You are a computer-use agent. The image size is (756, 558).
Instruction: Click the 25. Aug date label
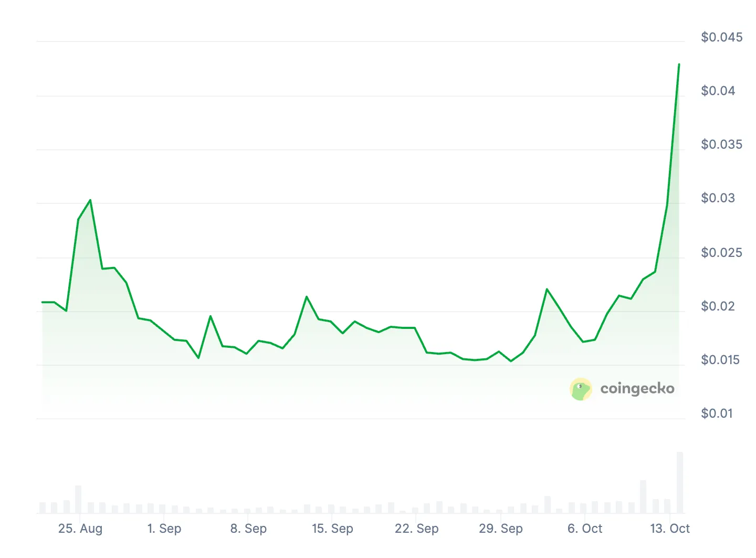pos(80,529)
